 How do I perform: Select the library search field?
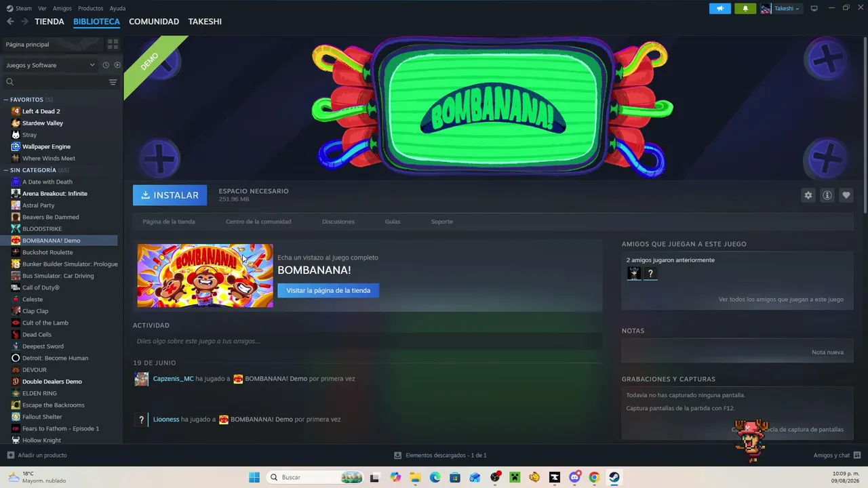coord(54,82)
